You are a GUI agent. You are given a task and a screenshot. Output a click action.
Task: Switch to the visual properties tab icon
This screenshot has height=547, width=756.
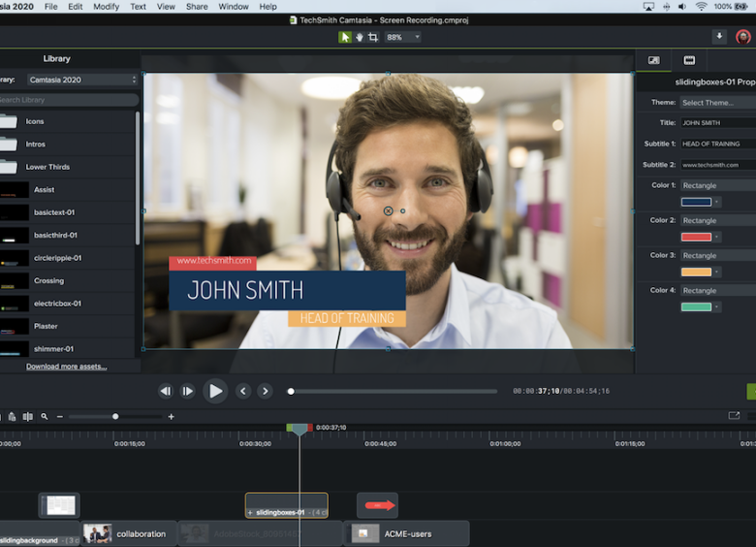[654, 60]
